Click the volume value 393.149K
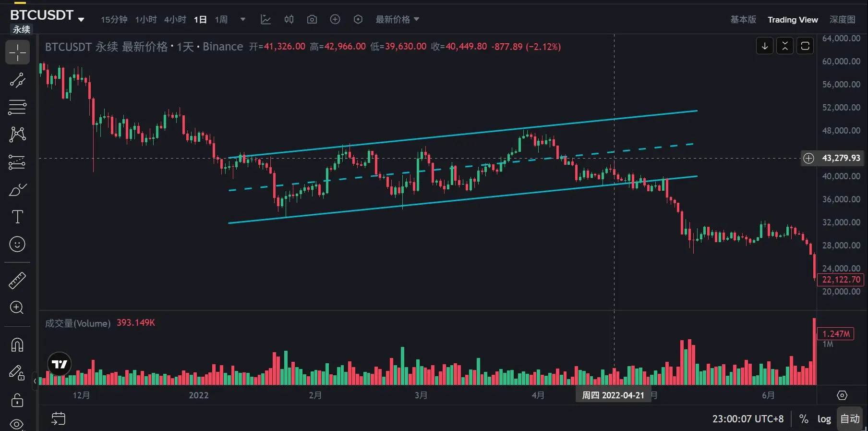Viewport: 868px width, 431px height. pos(136,323)
